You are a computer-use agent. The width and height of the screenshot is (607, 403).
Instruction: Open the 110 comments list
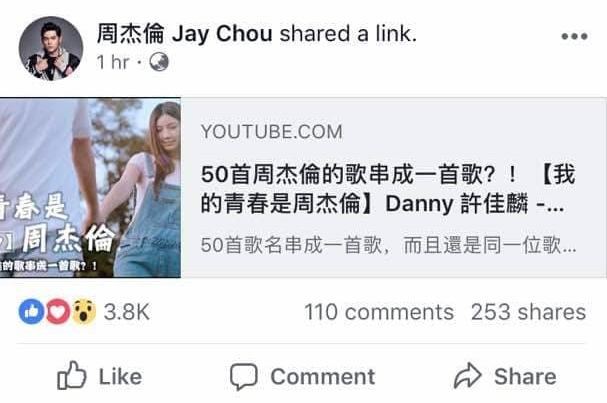tap(379, 312)
